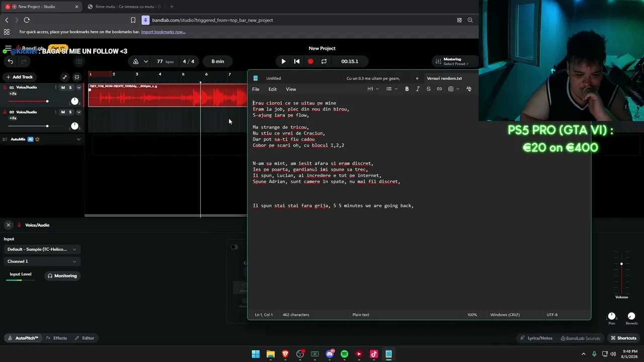Apply bold formatting in Notepad
This screenshot has width=644, height=362.
click(x=407, y=89)
